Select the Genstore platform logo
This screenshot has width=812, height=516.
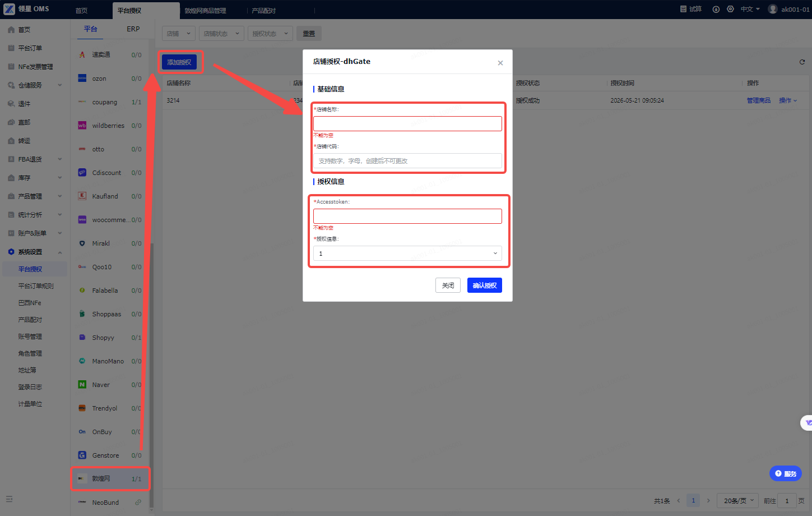click(x=82, y=455)
